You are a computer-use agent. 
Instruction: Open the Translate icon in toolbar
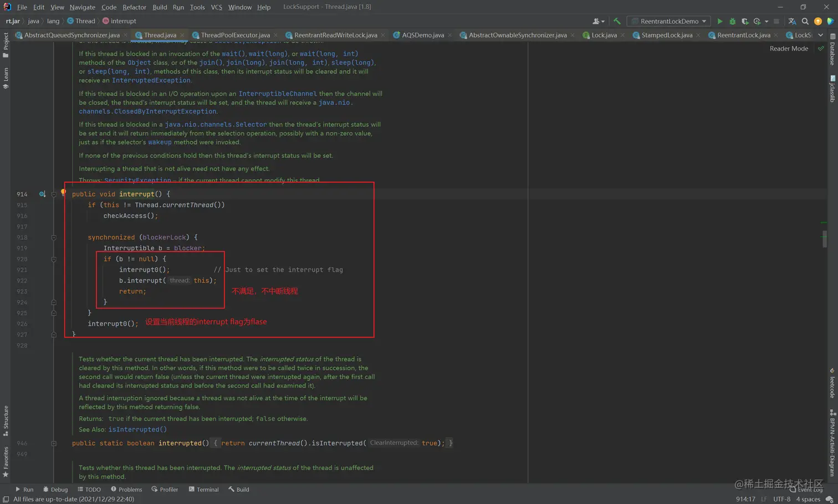pos(792,21)
